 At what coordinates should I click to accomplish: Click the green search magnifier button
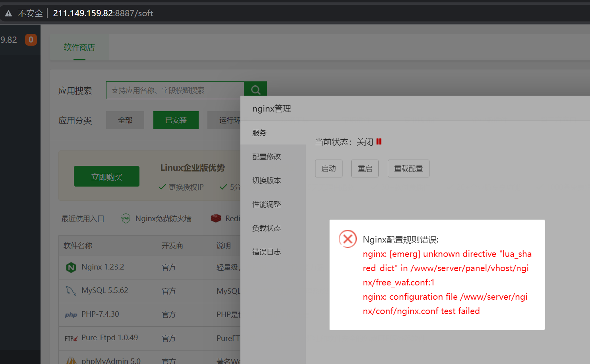[x=255, y=89]
